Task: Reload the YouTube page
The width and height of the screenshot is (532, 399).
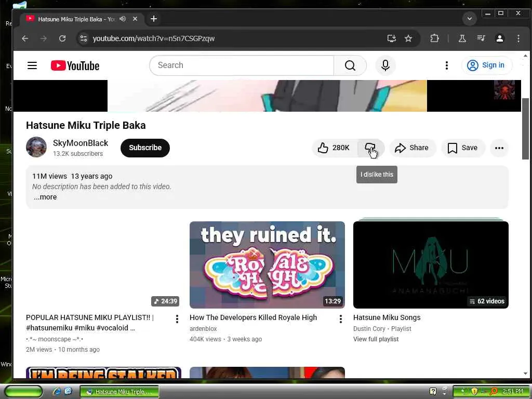Action: pos(62,38)
